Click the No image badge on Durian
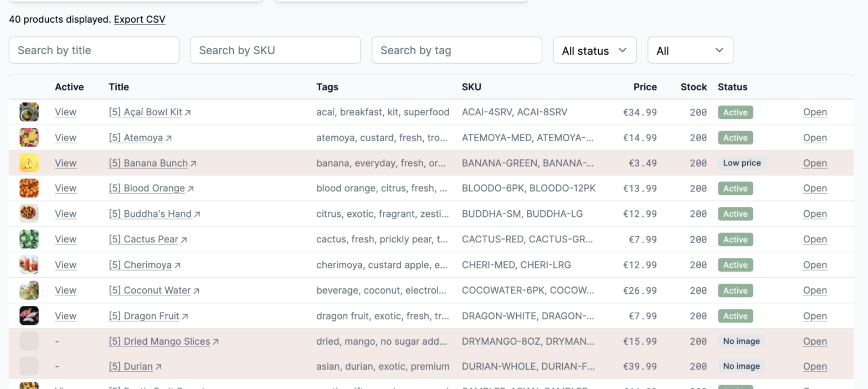Viewport: 868px width, 389px height. pos(741,366)
